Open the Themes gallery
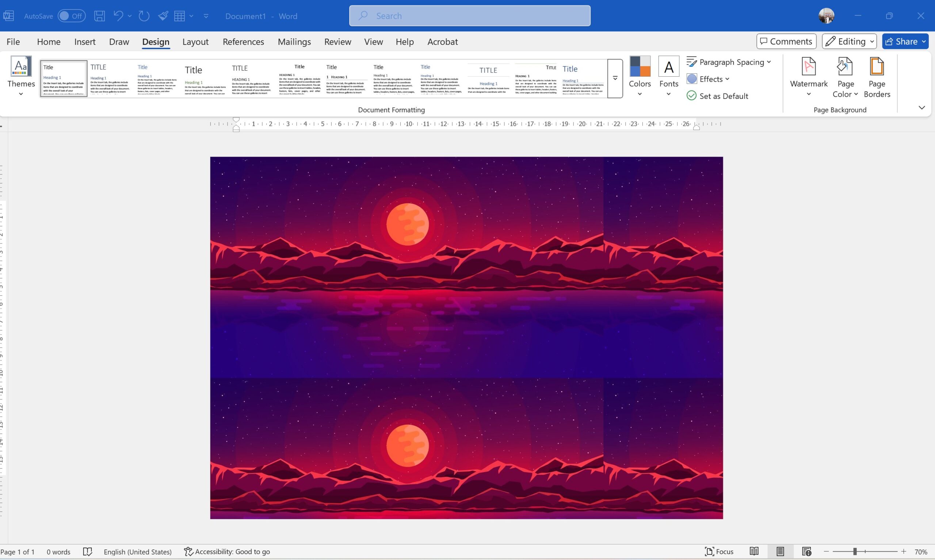The image size is (935, 560). (x=20, y=76)
